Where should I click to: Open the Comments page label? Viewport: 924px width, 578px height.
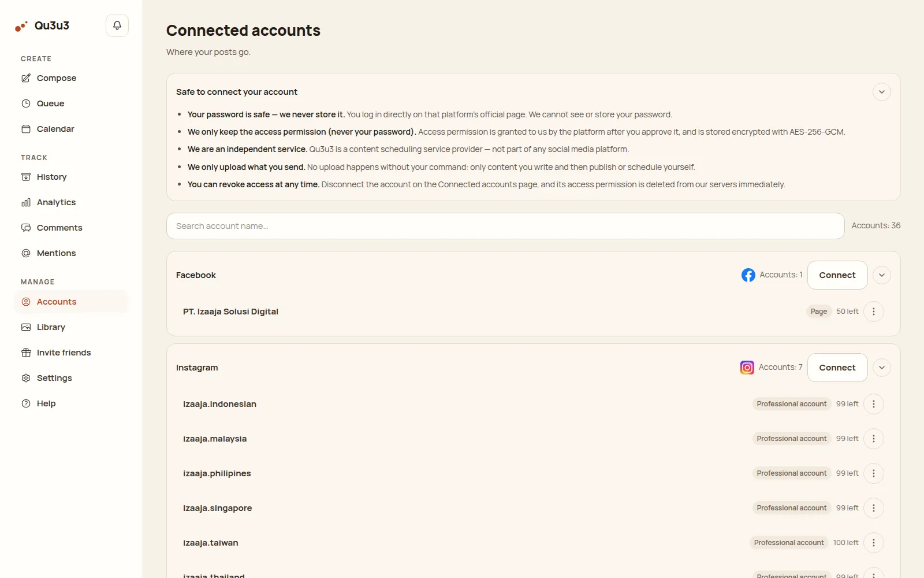pyautogui.click(x=59, y=228)
